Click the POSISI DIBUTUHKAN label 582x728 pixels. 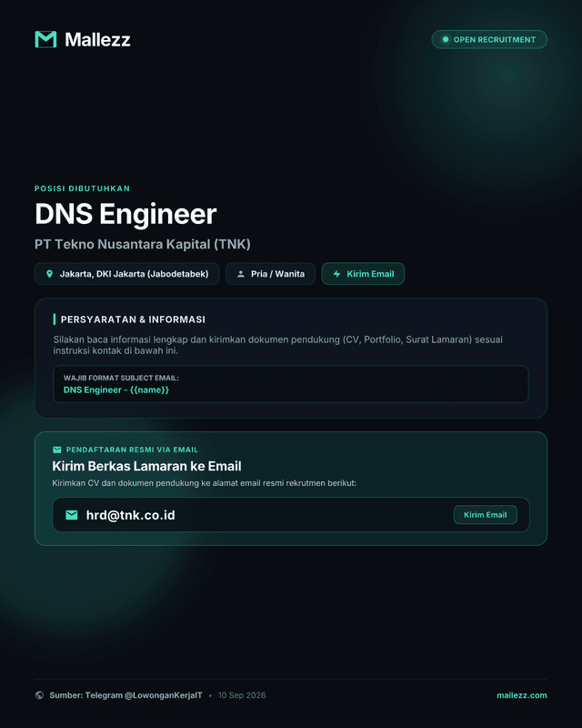82,188
